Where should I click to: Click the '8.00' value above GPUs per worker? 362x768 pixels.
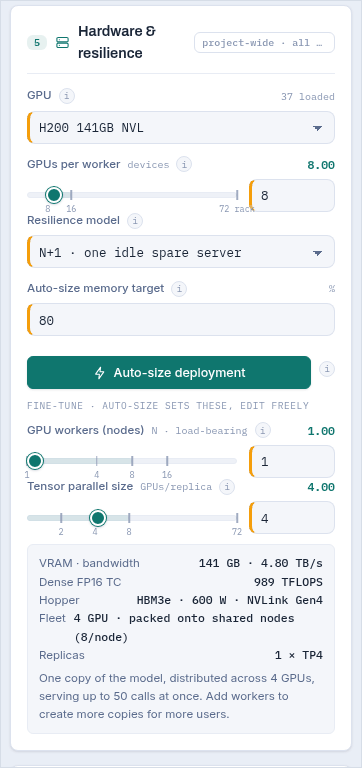(x=321, y=166)
